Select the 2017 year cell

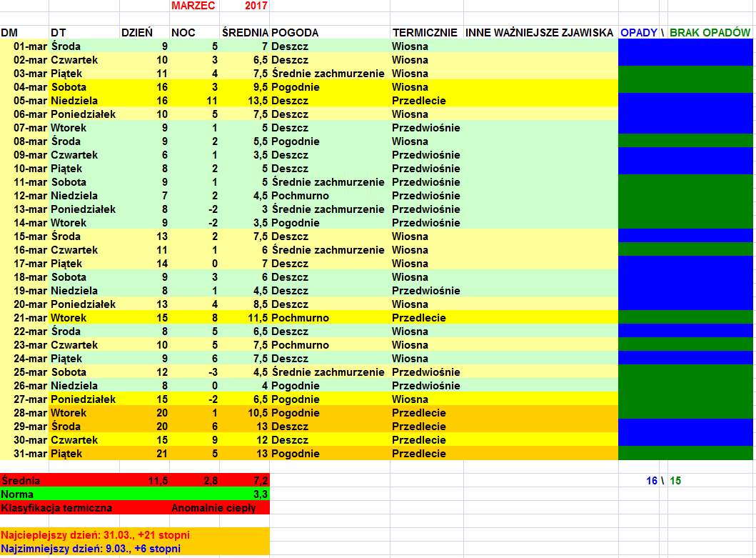[x=245, y=6]
